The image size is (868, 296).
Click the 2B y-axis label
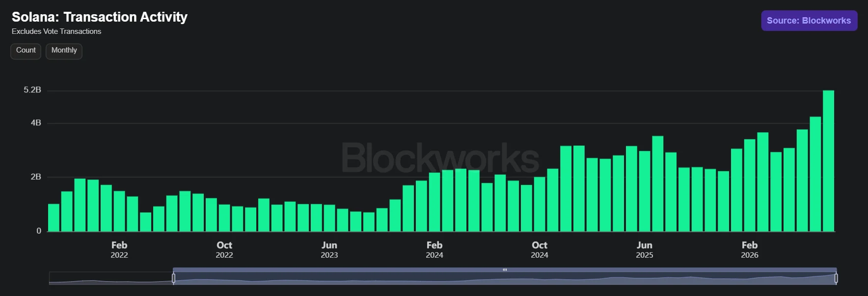36,177
